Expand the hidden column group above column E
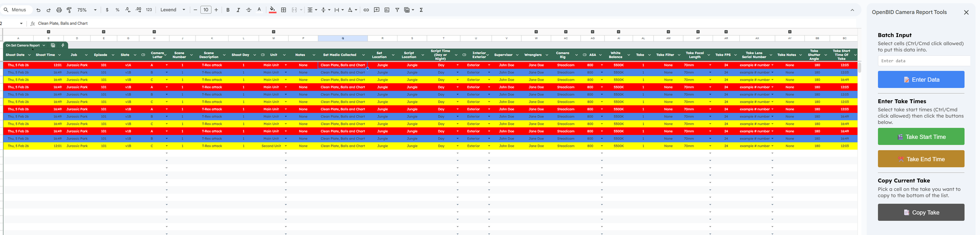This screenshot has width=980, height=235. pyautogui.click(x=103, y=32)
